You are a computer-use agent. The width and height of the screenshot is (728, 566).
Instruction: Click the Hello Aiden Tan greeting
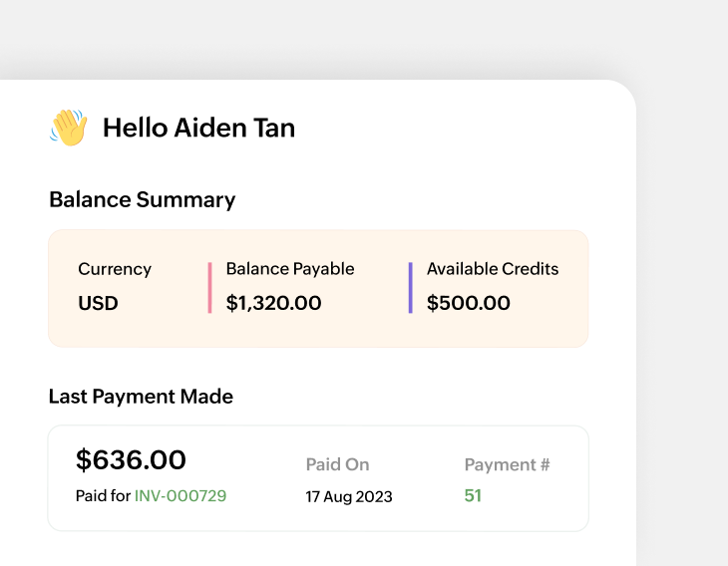pos(198,128)
